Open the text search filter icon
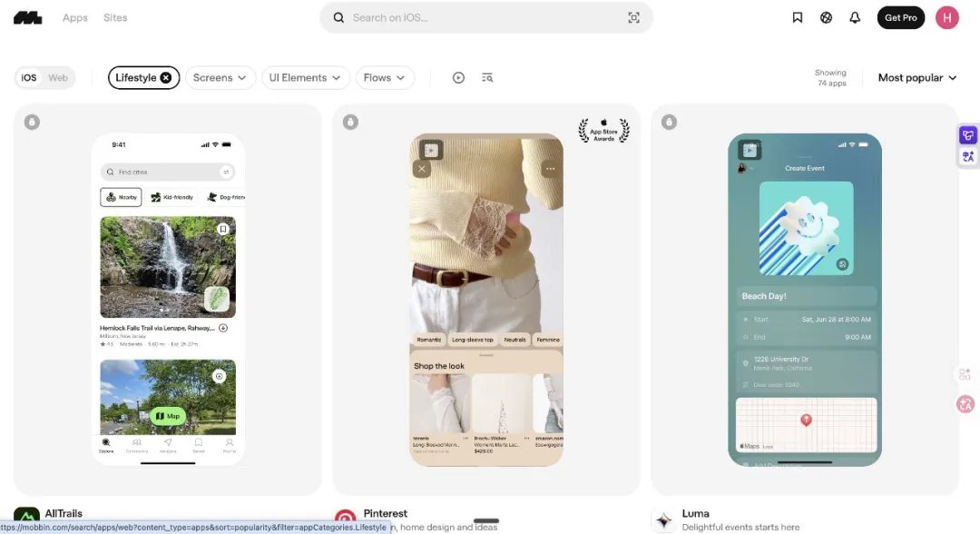The height and width of the screenshot is (534, 980). pyautogui.click(x=487, y=77)
